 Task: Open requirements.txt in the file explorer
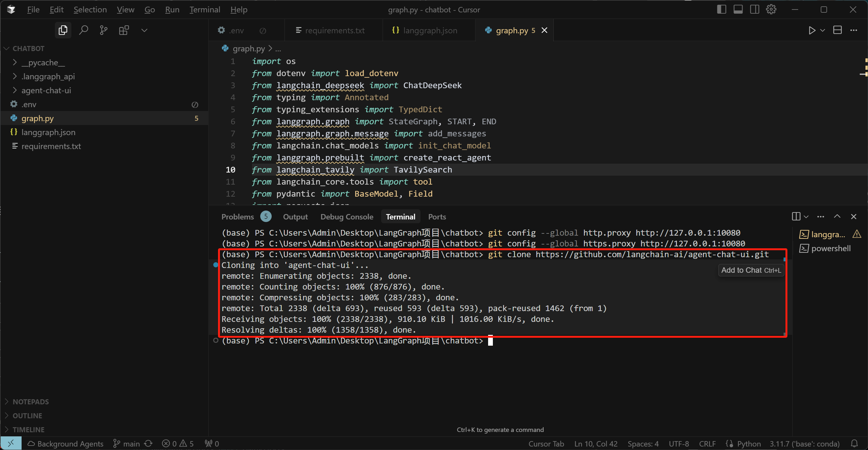104,146
